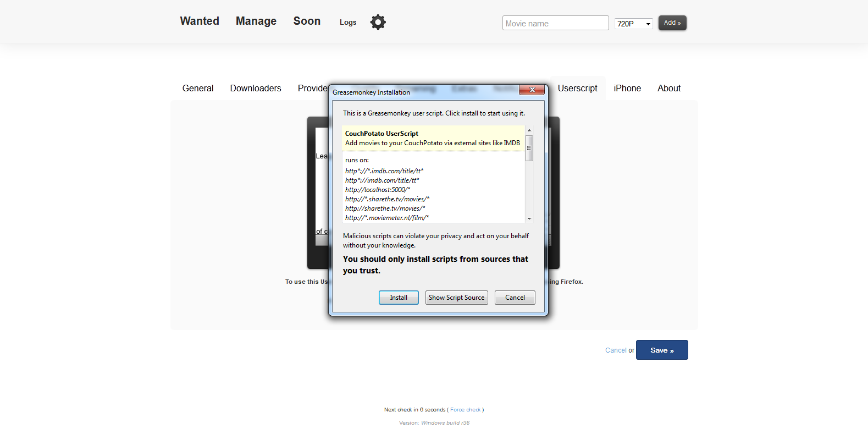Switch to the Providers tab
The width and height of the screenshot is (868, 434).
[313, 88]
